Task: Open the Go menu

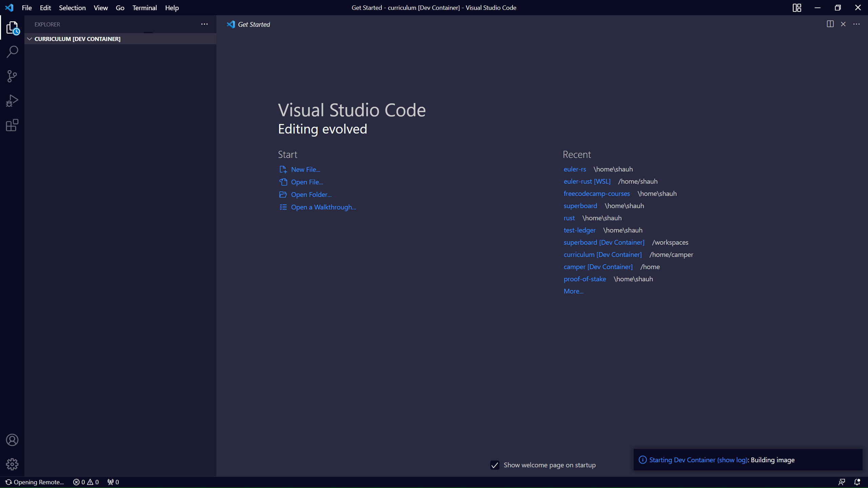Action: point(120,7)
